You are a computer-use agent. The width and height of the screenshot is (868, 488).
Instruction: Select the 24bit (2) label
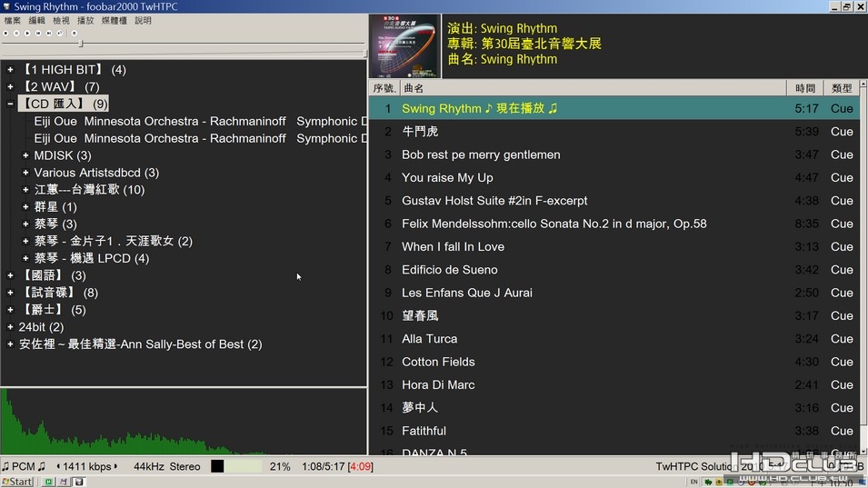click(x=41, y=327)
